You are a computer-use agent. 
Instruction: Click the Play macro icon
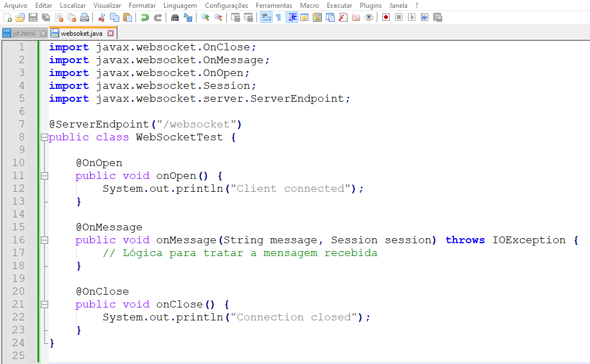point(411,17)
